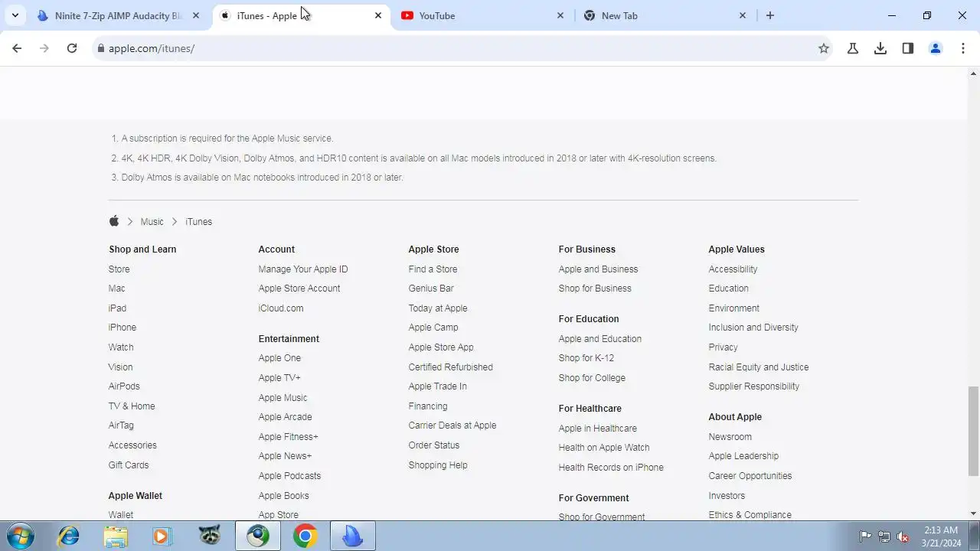Image resolution: width=980 pixels, height=551 pixels.
Task: Open Health on Apple Watch link
Action: click(x=604, y=448)
